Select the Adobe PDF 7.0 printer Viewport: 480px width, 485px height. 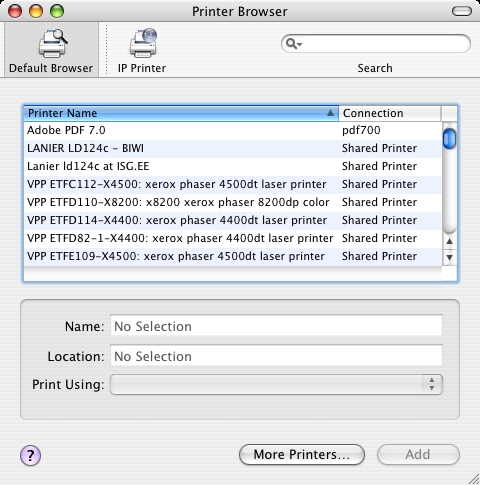[x=233, y=130]
